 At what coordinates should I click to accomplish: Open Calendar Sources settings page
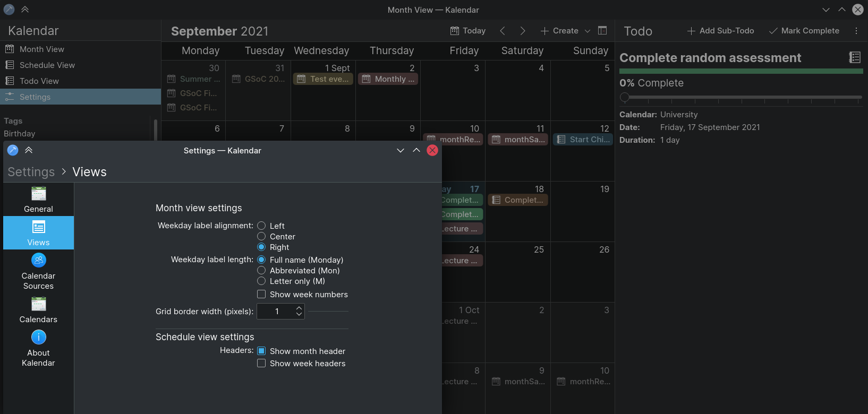tap(38, 270)
